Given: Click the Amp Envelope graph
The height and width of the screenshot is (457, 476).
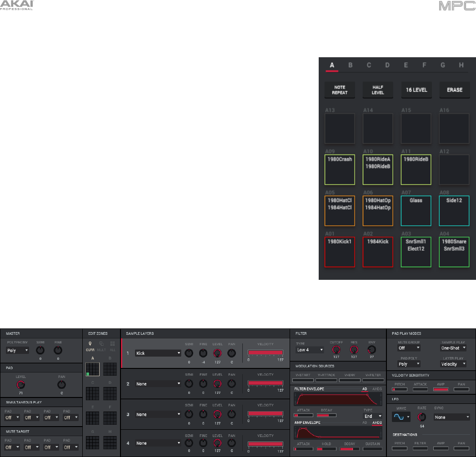Looking at the screenshot, I should point(338,433).
